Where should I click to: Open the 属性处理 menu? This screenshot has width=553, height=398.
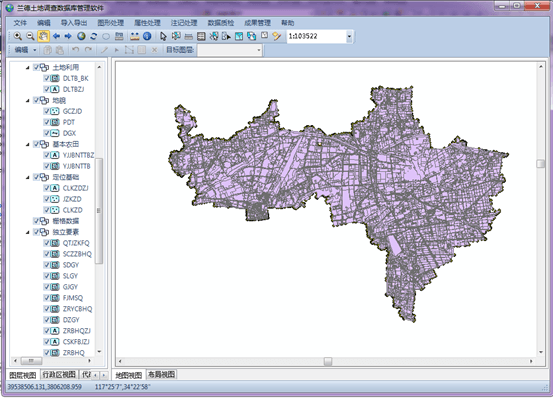pos(147,23)
